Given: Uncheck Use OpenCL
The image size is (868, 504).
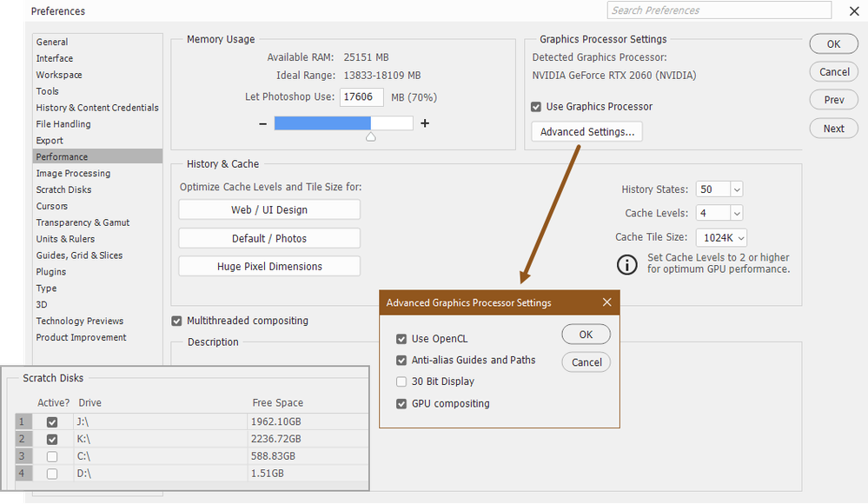Looking at the screenshot, I should pyautogui.click(x=401, y=339).
